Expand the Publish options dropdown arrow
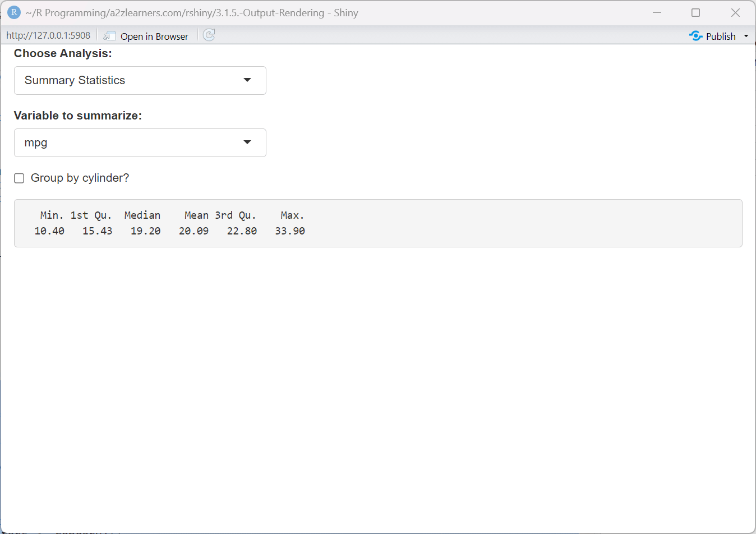This screenshot has width=756, height=534. (x=746, y=35)
